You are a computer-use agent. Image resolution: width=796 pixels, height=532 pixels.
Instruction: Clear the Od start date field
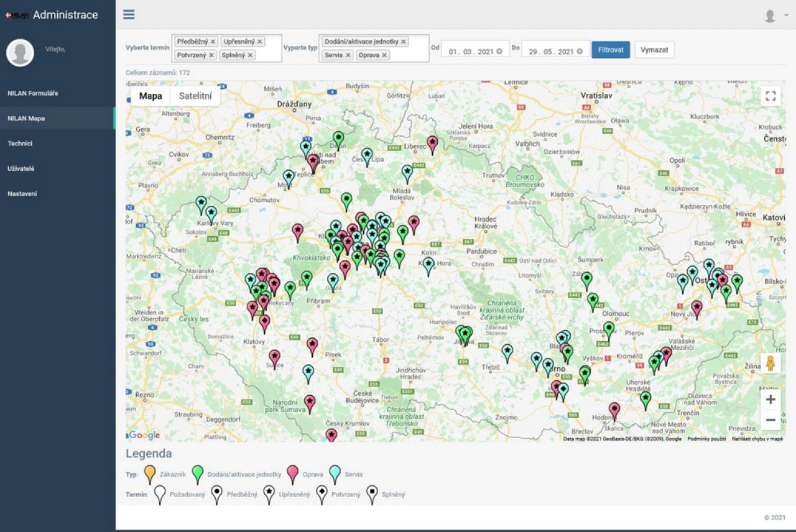coord(499,52)
